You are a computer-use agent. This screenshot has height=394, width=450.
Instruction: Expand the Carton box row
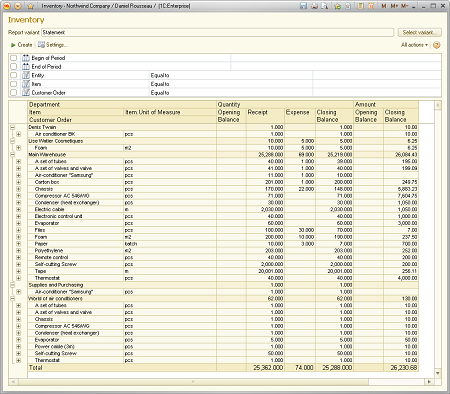coord(18,182)
